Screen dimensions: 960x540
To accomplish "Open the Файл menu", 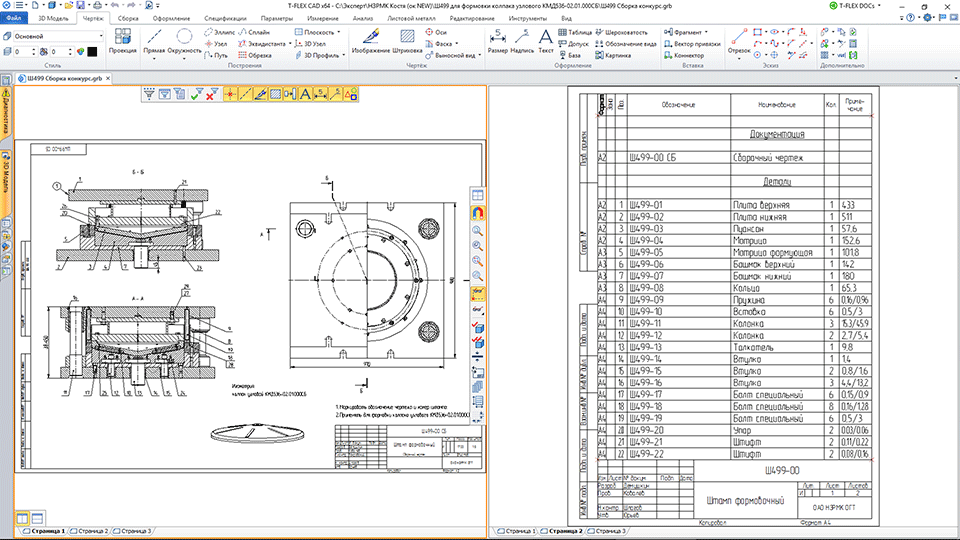I will [13, 18].
